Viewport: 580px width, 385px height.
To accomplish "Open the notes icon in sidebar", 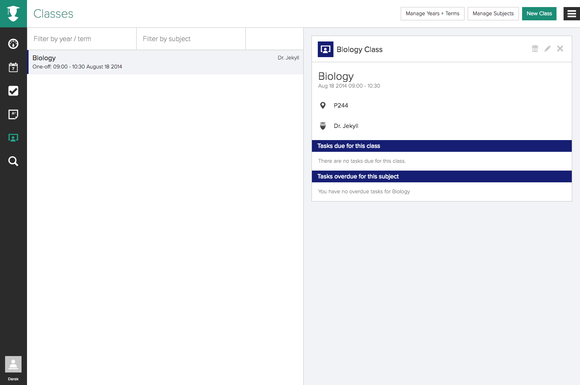I will (x=13, y=114).
